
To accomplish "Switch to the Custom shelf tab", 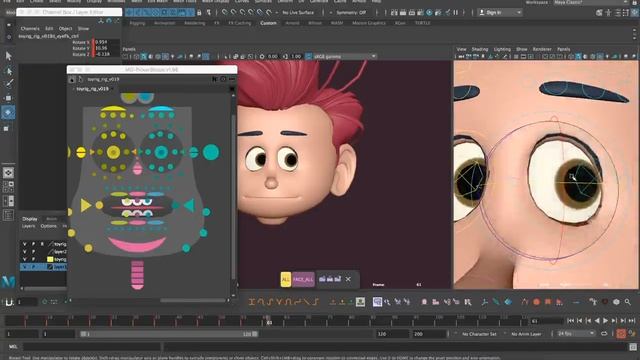I will tap(268, 23).
